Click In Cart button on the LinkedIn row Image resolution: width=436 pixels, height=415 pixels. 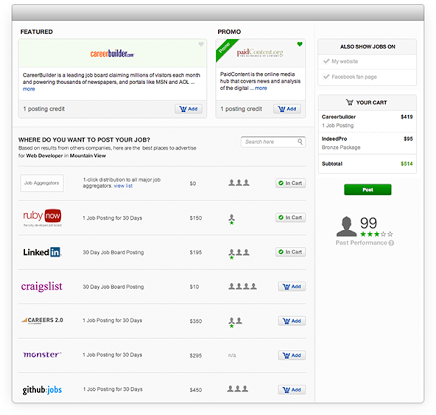pos(291,252)
